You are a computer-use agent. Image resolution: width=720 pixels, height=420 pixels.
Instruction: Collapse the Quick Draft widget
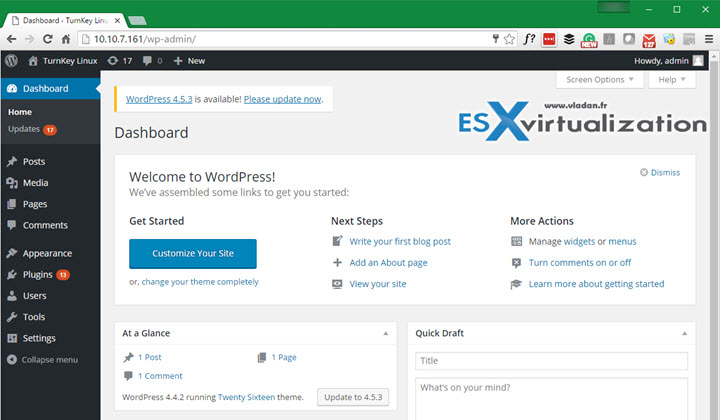(684, 333)
